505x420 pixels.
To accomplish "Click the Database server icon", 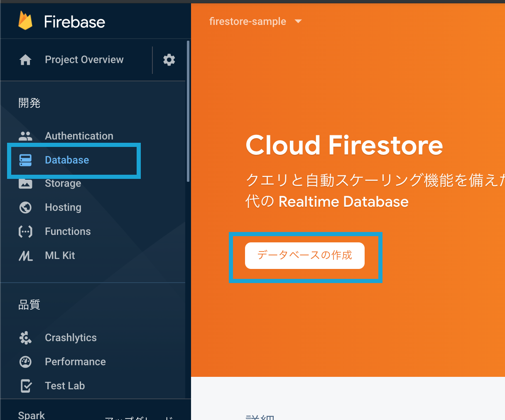I will point(25,160).
